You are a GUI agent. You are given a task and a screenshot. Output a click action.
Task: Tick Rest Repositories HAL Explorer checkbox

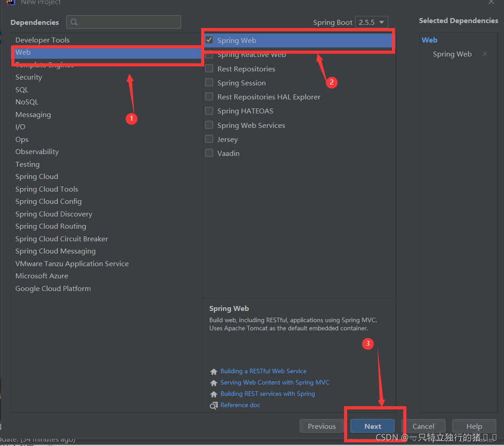(209, 96)
